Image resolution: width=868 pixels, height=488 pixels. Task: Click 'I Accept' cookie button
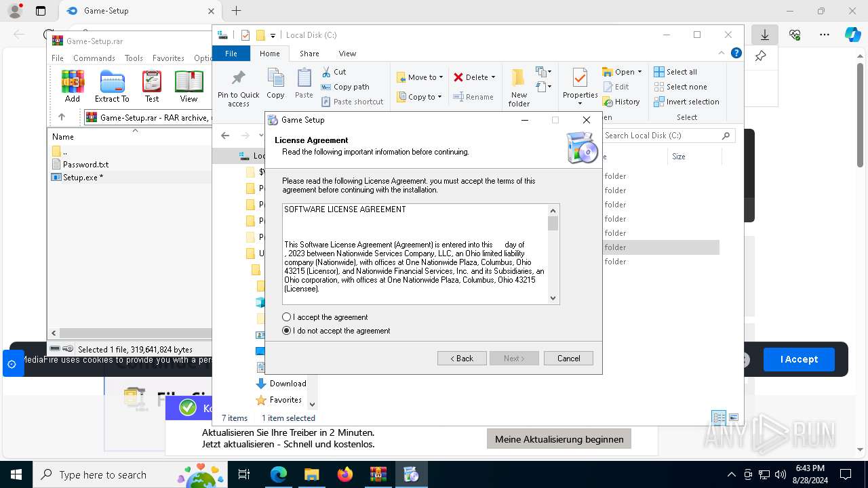click(799, 359)
